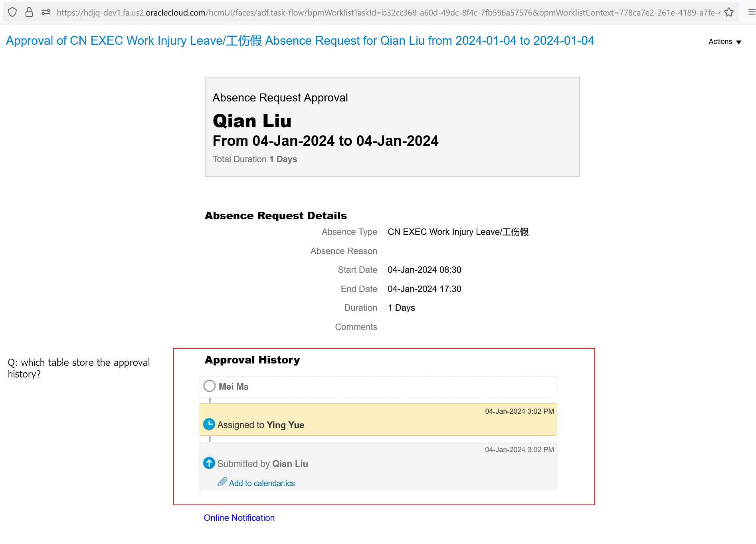Image resolution: width=756 pixels, height=544 pixels.
Task: Click the circle status icon beside Mei Ma
Action: [x=209, y=386]
